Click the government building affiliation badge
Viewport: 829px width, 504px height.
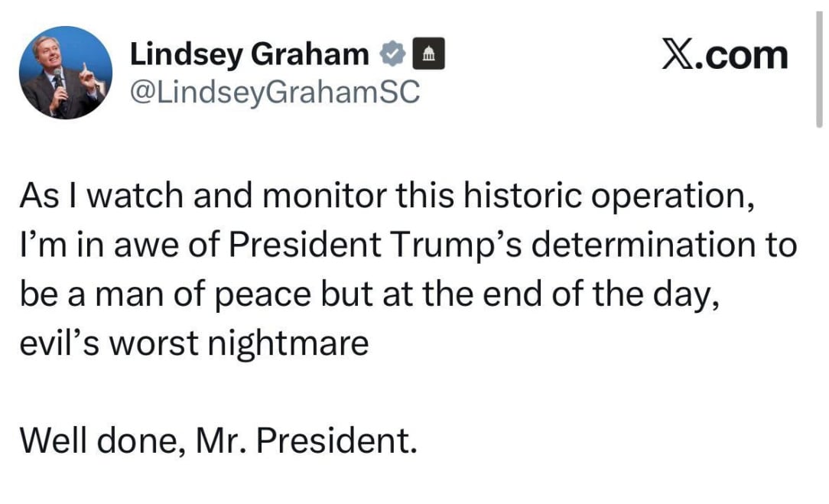428,54
